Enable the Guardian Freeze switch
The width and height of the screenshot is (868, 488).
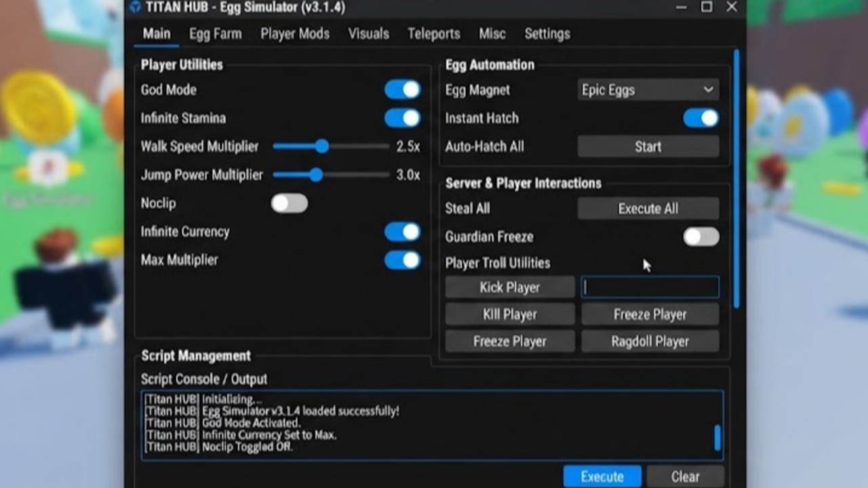coord(701,237)
